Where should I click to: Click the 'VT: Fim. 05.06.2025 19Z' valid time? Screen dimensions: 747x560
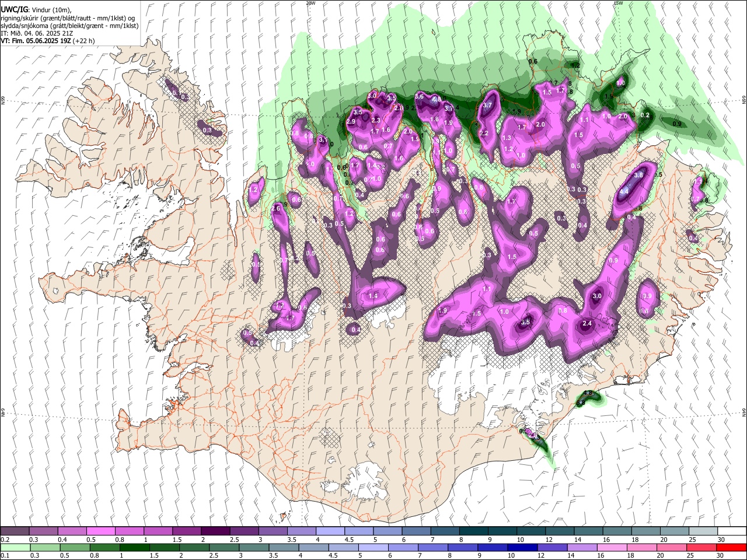pos(36,41)
